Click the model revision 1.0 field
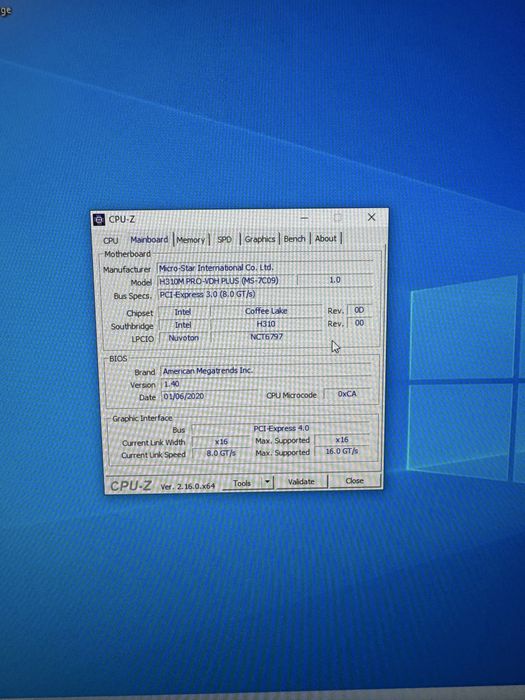Viewport: 525px width, 700px height. pyautogui.click(x=335, y=280)
